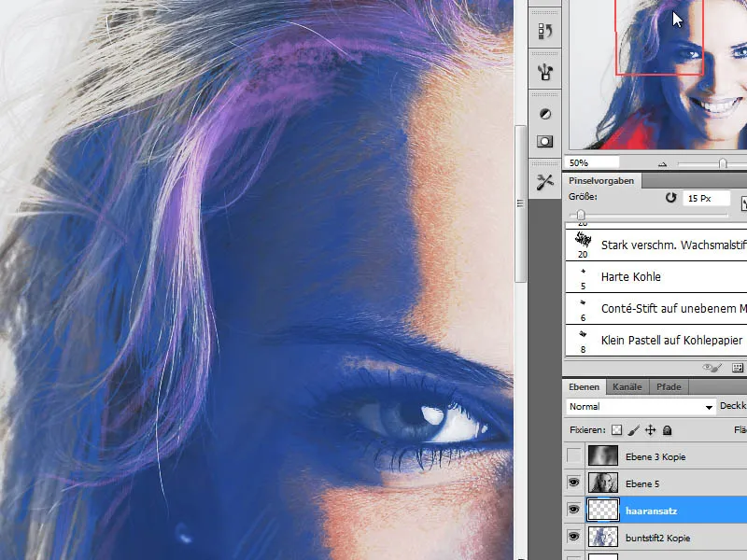This screenshot has height=560, width=747.
Task: Lock all with the padlock icon
Action: tap(667, 430)
